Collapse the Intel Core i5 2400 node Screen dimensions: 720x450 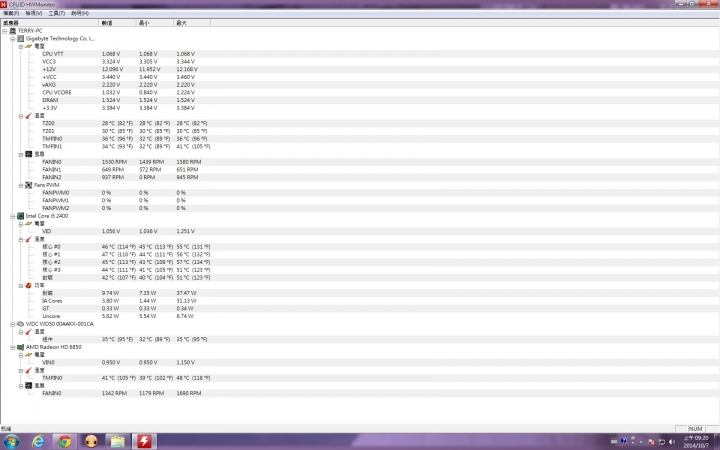click(x=13, y=216)
